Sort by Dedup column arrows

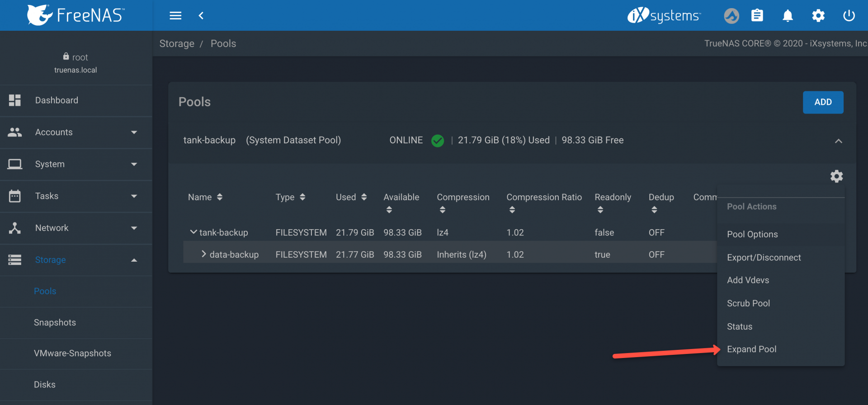[x=654, y=210]
